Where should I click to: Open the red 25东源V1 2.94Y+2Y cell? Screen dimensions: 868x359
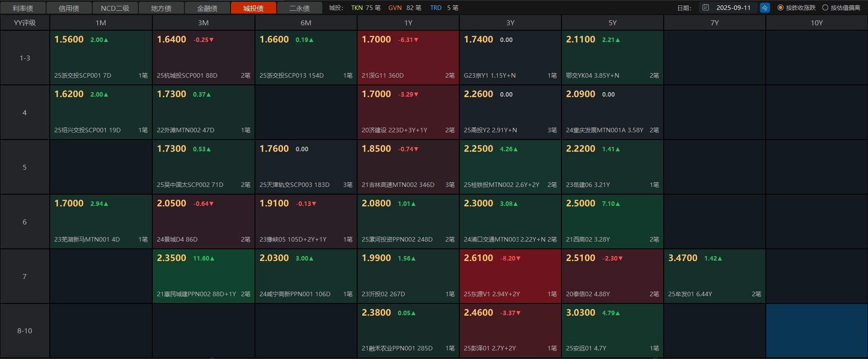pyautogui.click(x=510, y=276)
